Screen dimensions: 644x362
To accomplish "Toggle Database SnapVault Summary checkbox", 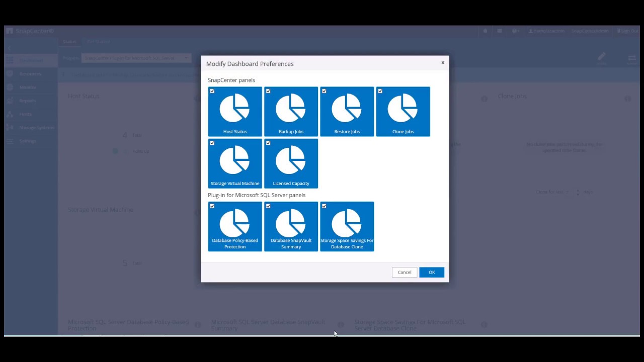I will click(x=268, y=206).
